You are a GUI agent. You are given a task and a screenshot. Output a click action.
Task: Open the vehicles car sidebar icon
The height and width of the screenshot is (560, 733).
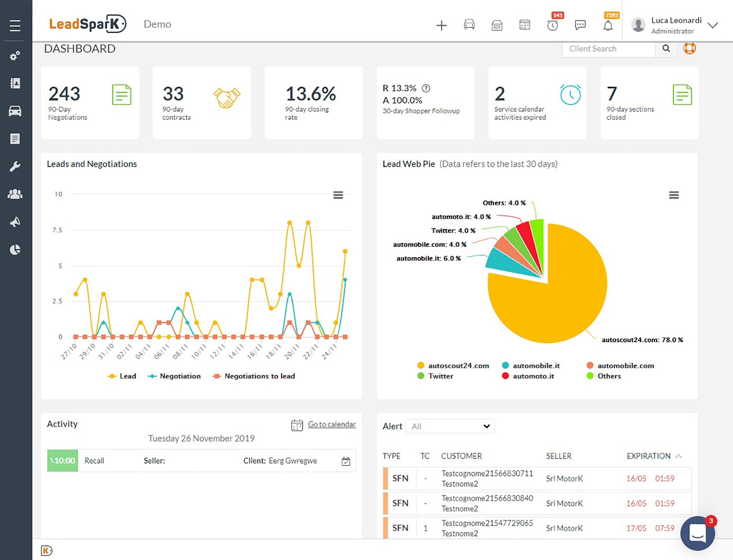pyautogui.click(x=15, y=111)
